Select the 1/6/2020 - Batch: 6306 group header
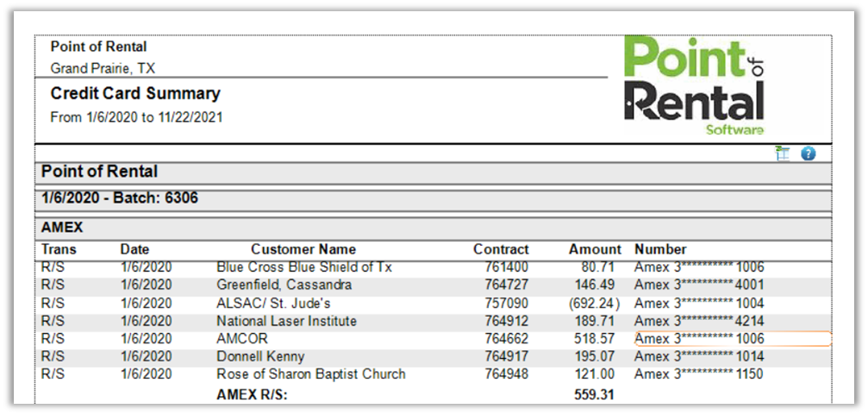This screenshot has width=868, height=415. (120, 198)
